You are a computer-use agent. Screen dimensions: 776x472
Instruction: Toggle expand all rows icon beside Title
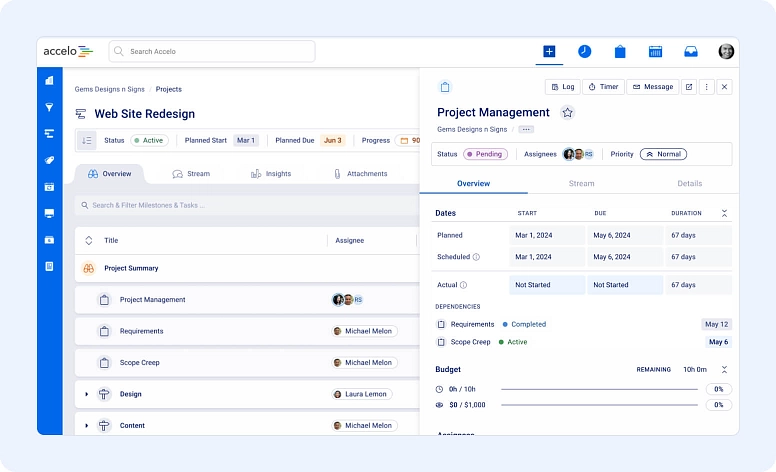(89, 240)
